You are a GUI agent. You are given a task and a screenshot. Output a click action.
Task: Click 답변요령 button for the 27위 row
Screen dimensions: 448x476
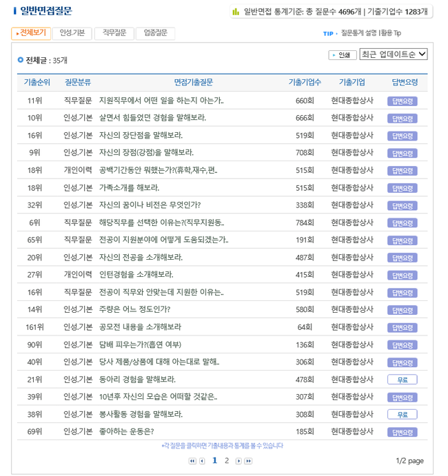point(402,276)
